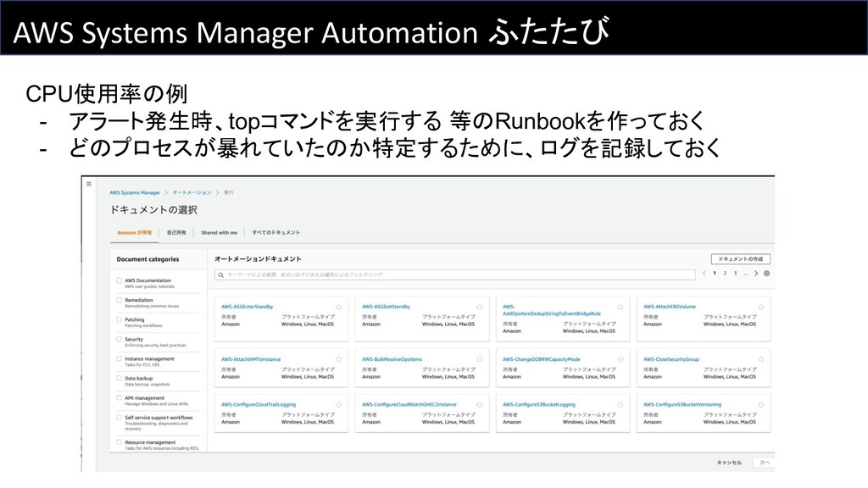Check the Data backup category checkbox
The image size is (868, 488).
coord(119,378)
